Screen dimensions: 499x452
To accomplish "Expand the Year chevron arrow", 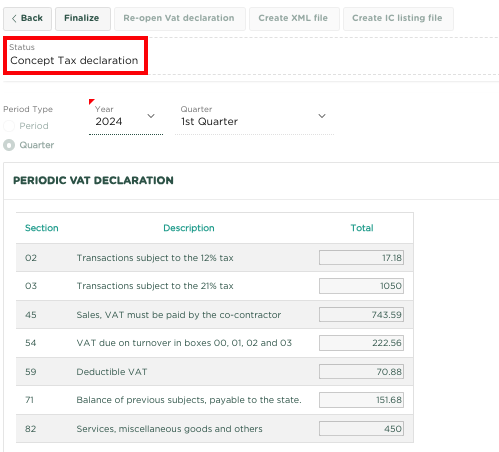I will click(x=151, y=116).
